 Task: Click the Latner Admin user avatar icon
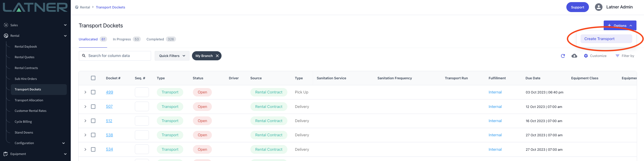pos(599,7)
